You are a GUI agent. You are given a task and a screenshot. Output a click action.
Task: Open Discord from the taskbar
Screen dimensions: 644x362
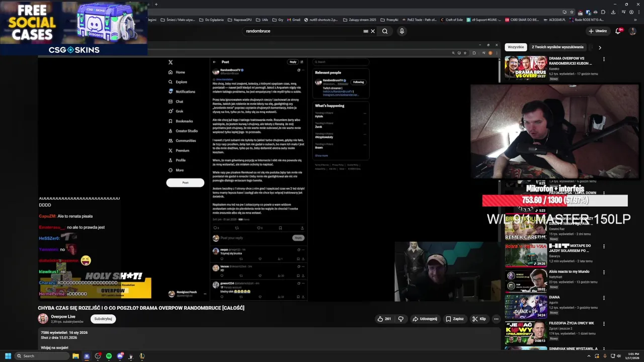pyautogui.click(x=120, y=356)
